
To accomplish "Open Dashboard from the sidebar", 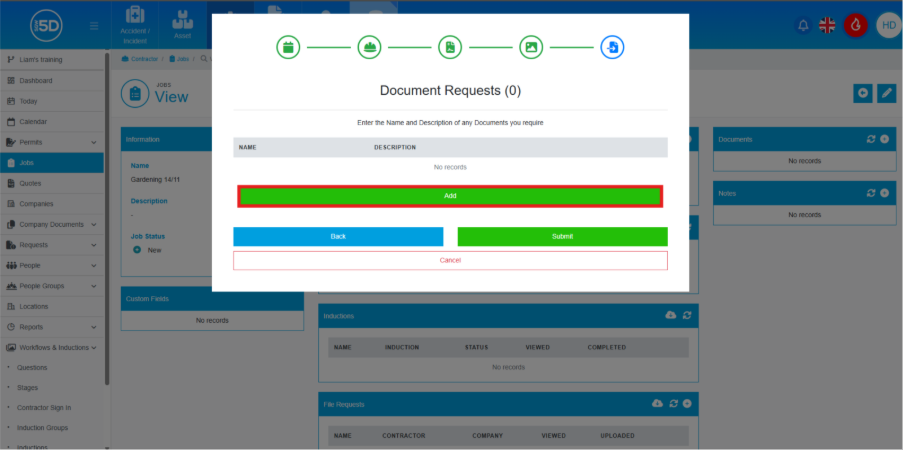I will (x=36, y=80).
